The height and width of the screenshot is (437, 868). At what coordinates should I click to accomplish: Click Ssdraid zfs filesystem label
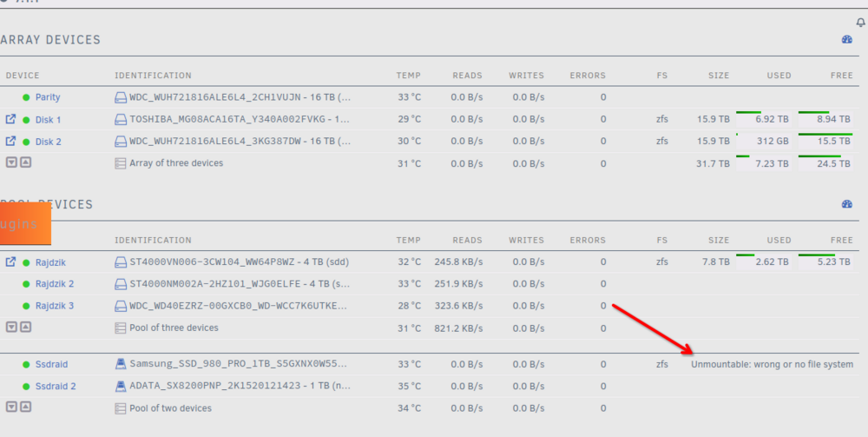(662, 364)
